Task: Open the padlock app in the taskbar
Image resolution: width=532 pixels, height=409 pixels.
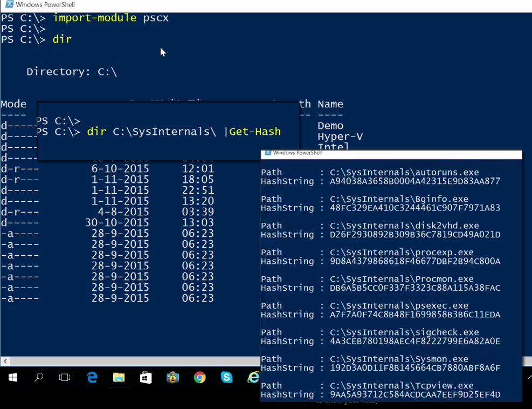Action: point(172,377)
